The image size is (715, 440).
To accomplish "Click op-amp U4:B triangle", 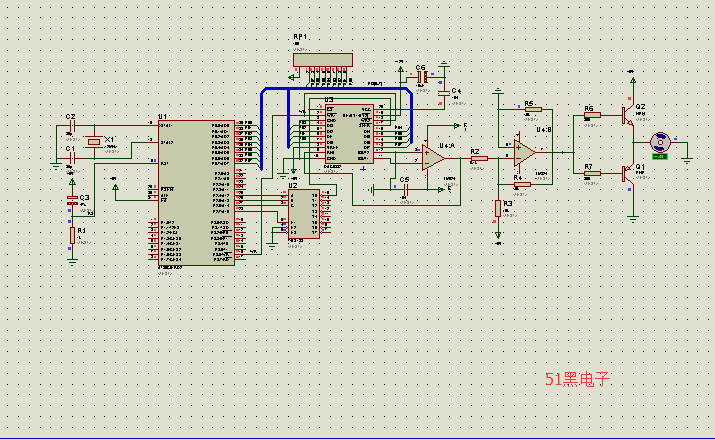I will pos(524,153).
